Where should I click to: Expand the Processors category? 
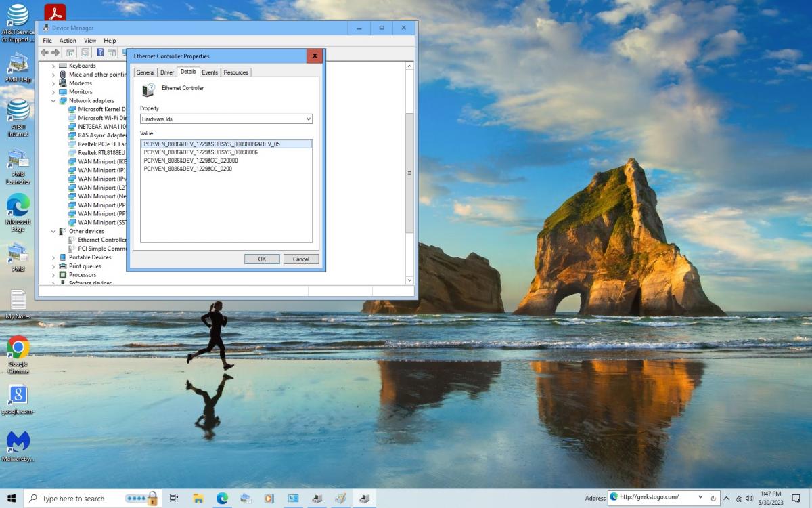click(53, 275)
